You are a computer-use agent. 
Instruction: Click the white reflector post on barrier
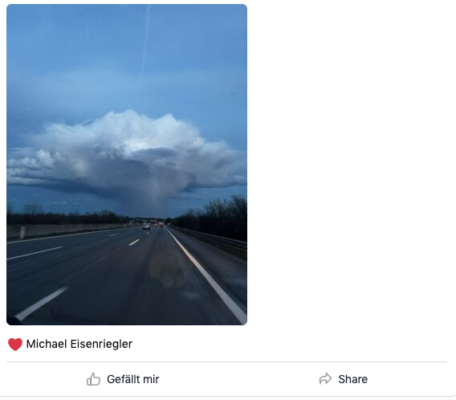(22, 232)
